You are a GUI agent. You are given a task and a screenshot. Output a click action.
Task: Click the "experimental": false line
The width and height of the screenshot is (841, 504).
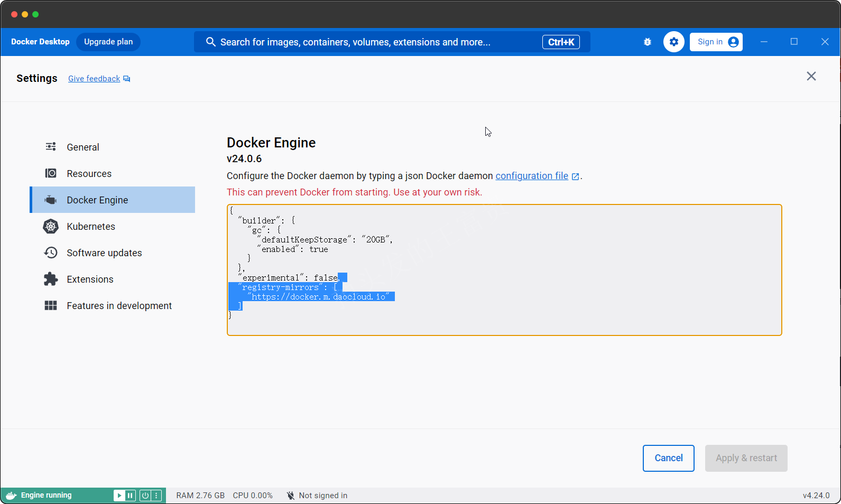tap(289, 278)
